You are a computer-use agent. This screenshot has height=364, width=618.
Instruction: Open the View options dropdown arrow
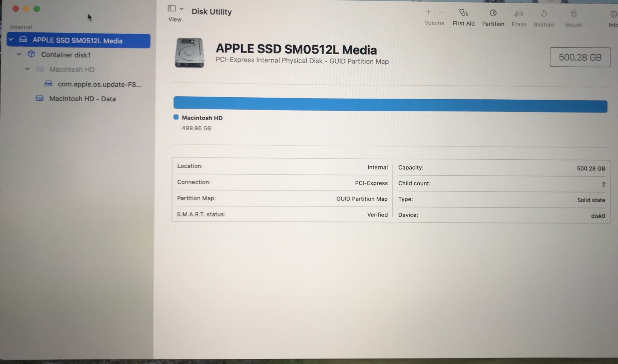(x=182, y=9)
